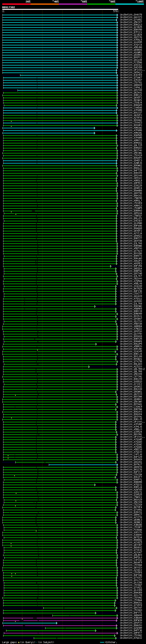Select the UniRef100_A7PAM6 label
The width and height of the screenshot is (146, 644).
coord(131,130)
